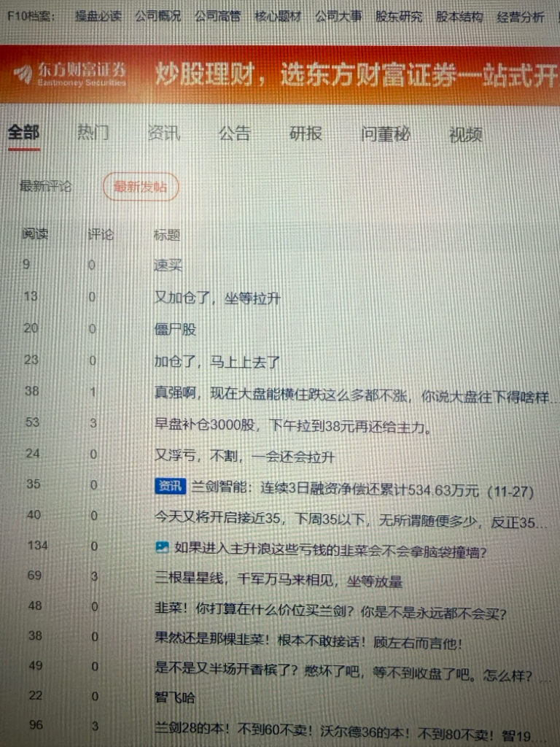Click the F10档案 label
The height and width of the screenshot is (747, 560).
[x=31, y=16]
